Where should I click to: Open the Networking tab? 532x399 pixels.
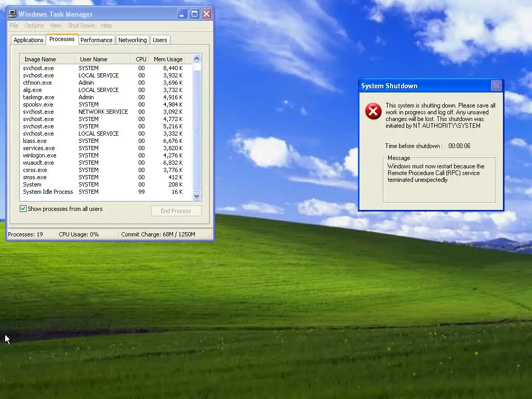coord(132,39)
